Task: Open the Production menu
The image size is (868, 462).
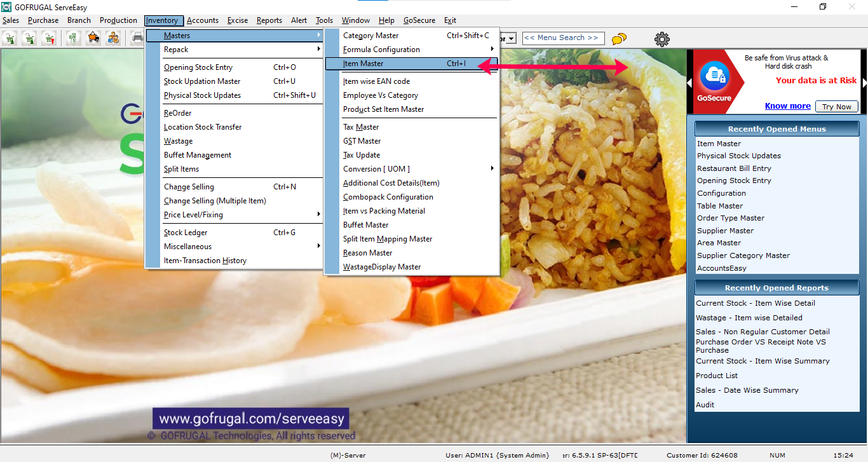Action: (118, 20)
